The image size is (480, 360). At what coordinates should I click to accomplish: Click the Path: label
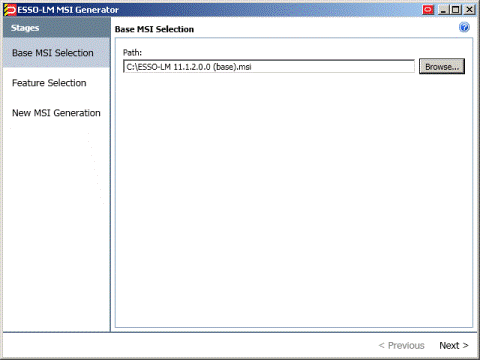(132, 52)
